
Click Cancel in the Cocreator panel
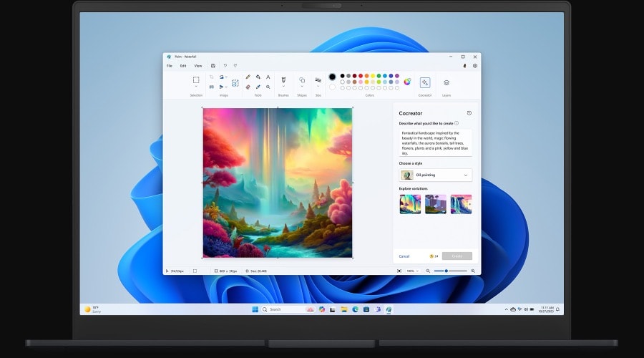tap(404, 256)
